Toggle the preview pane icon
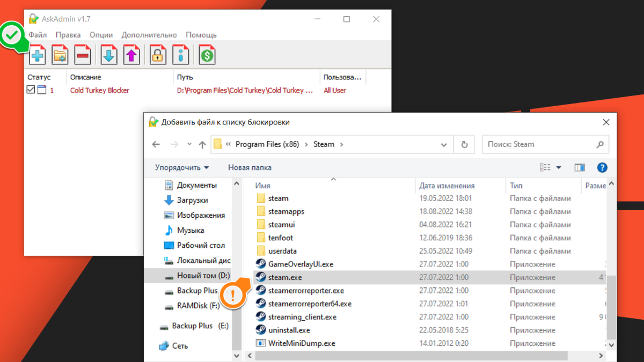Viewport: 644px width, 362px height. point(580,167)
